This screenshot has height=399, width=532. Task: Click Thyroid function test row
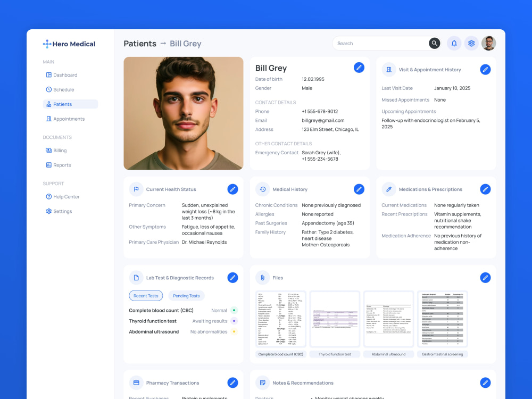[x=183, y=321]
